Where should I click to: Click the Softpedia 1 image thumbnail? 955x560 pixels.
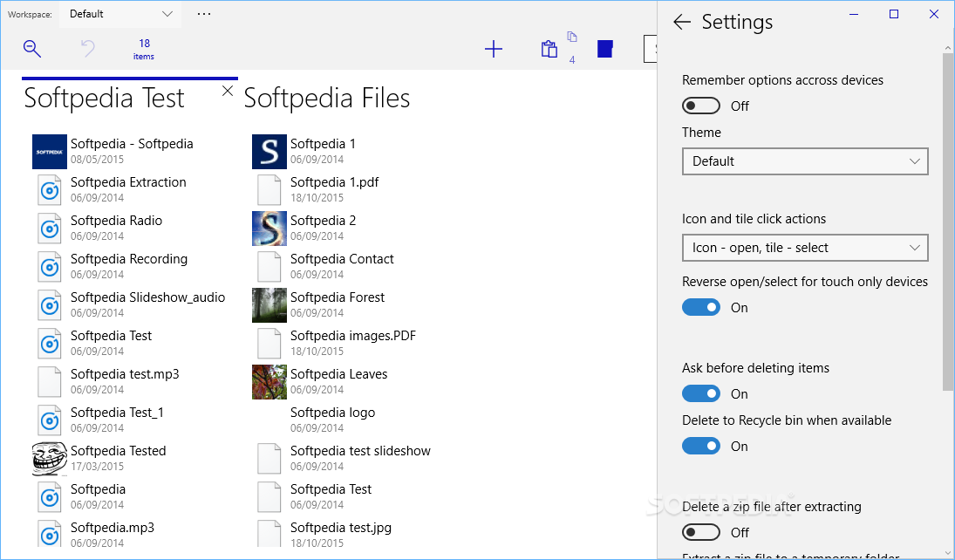(269, 152)
